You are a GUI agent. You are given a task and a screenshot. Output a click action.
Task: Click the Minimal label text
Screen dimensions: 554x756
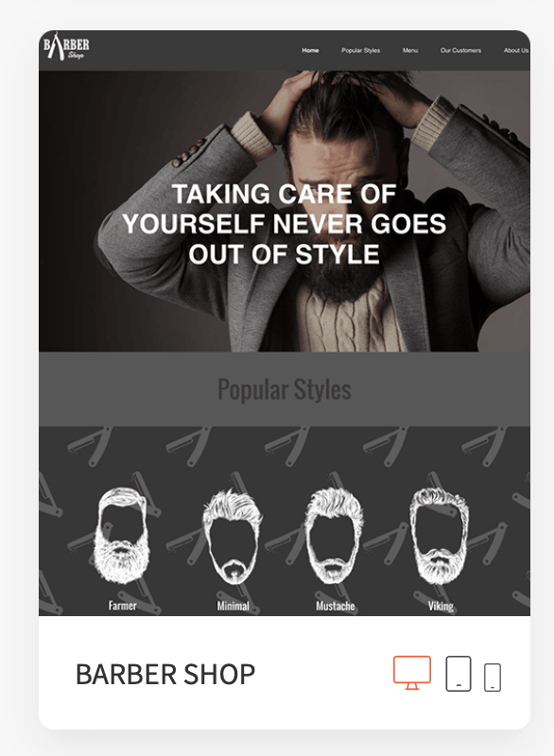[233, 606]
